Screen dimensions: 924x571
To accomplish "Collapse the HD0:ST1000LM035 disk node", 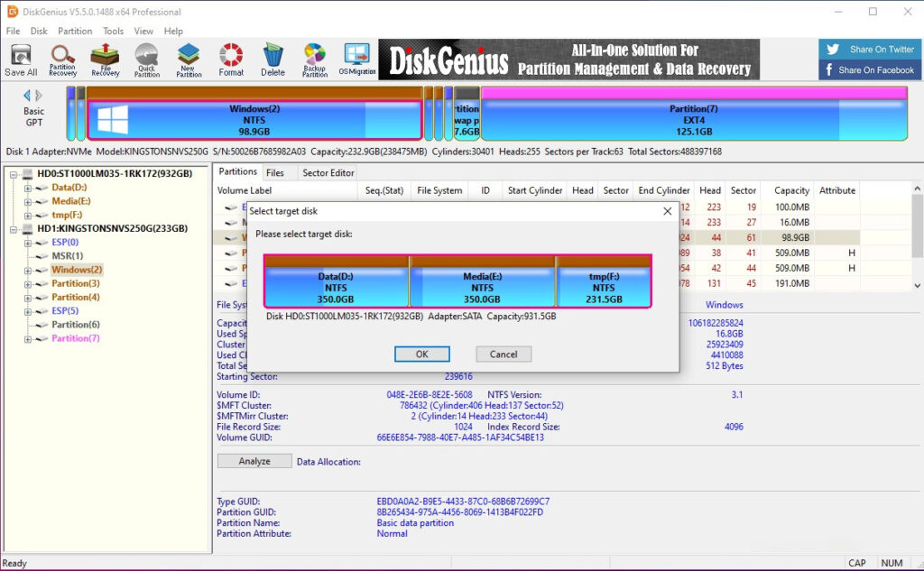I will pos(15,173).
